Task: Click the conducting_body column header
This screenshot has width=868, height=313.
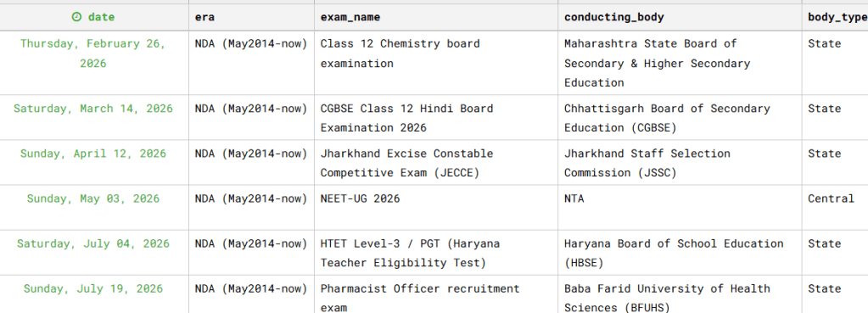Action: coord(680,17)
